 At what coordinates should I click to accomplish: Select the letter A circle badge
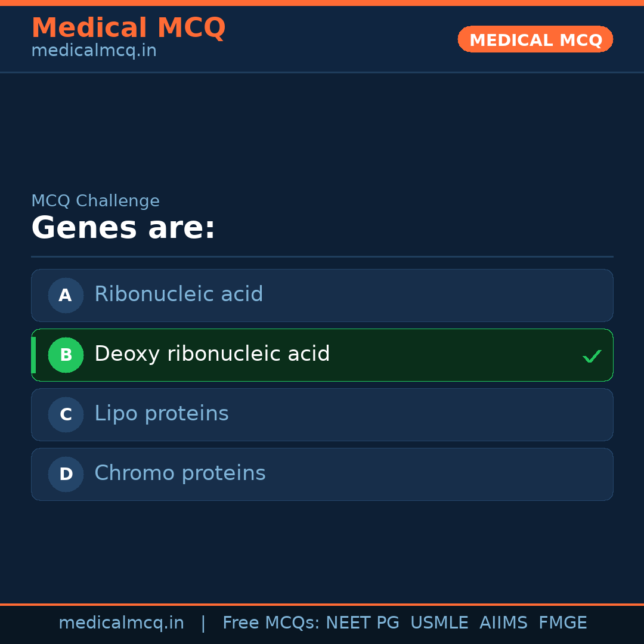66,295
